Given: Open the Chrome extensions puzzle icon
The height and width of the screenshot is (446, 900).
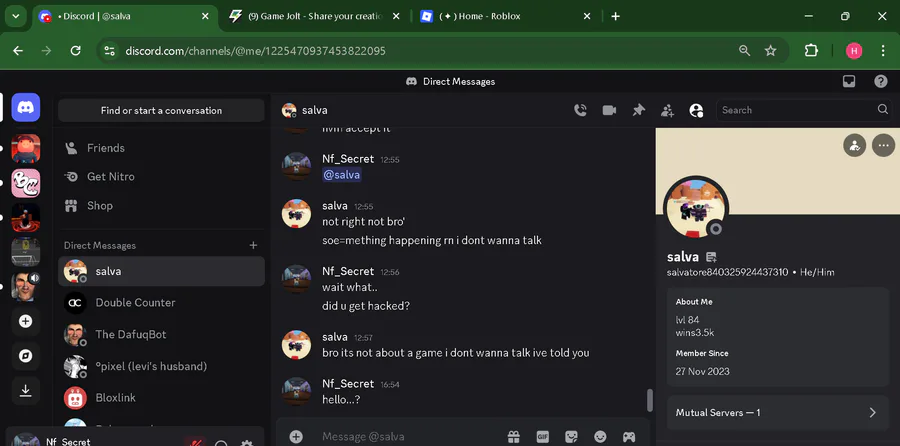Looking at the screenshot, I should (x=810, y=51).
